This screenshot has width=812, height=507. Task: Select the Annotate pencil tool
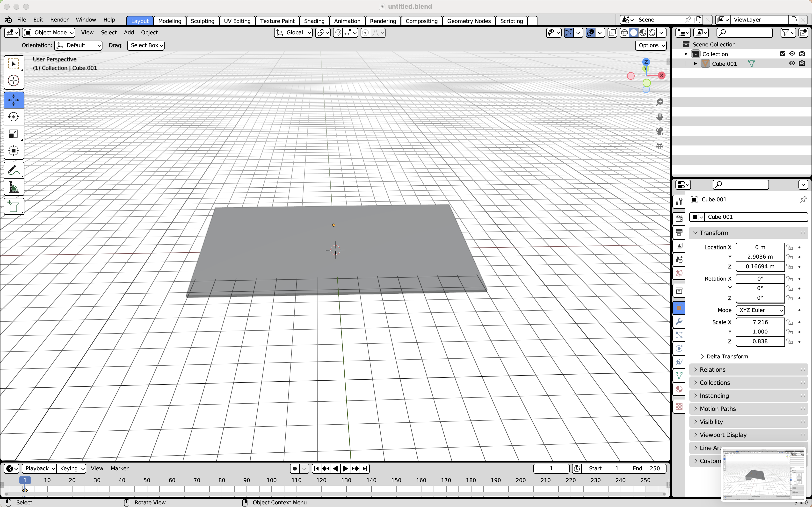pos(14,170)
